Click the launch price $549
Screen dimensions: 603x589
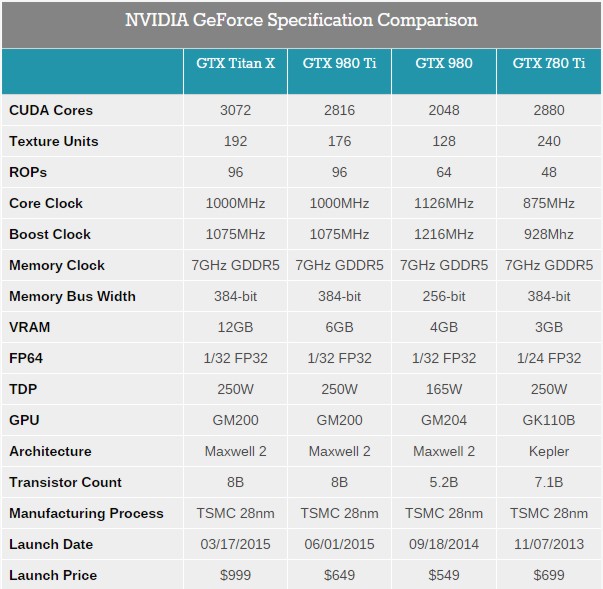(x=444, y=575)
